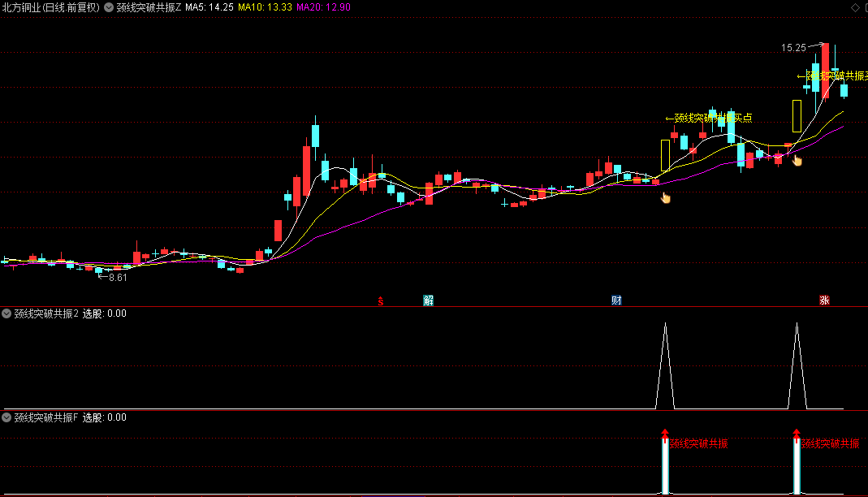Expand the 颈线突破共振F sub-chart dropdown arrow
Viewport: 868px width, 497px height.
[x=6, y=417]
